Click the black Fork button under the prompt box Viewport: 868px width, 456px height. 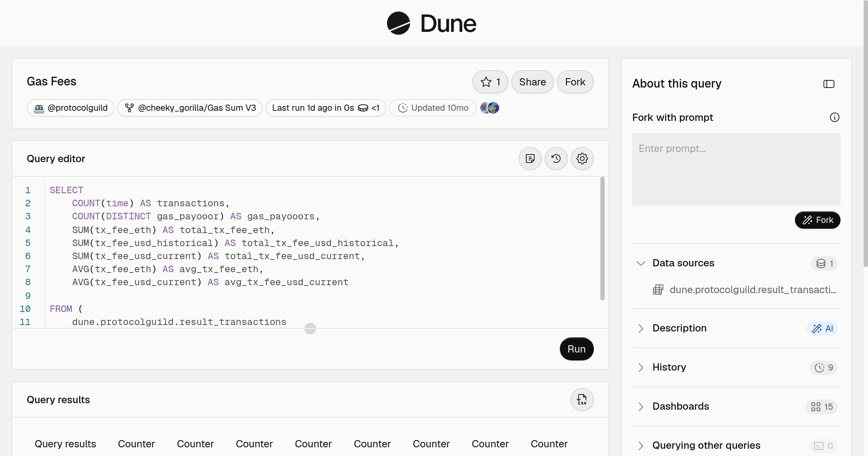tap(817, 220)
